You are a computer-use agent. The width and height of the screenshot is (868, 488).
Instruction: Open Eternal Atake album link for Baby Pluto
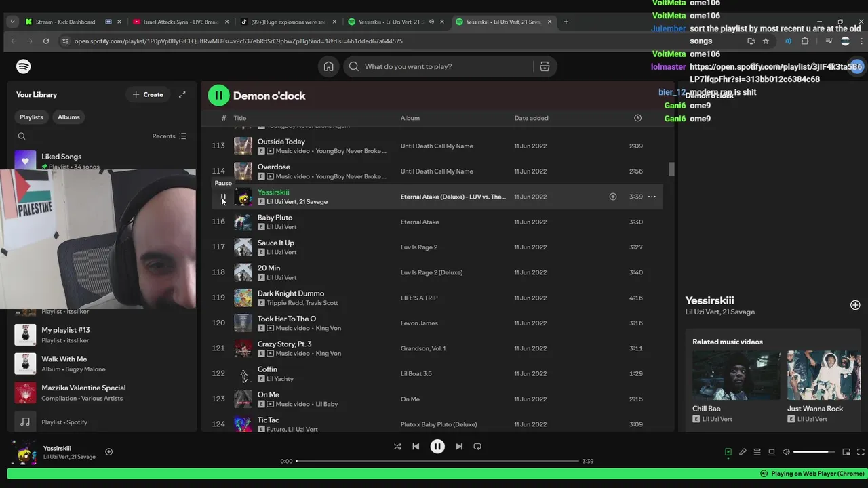click(420, 222)
